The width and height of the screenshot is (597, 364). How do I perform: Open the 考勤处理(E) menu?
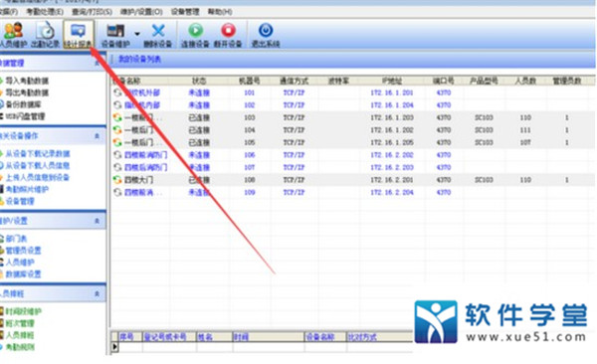click(x=45, y=12)
